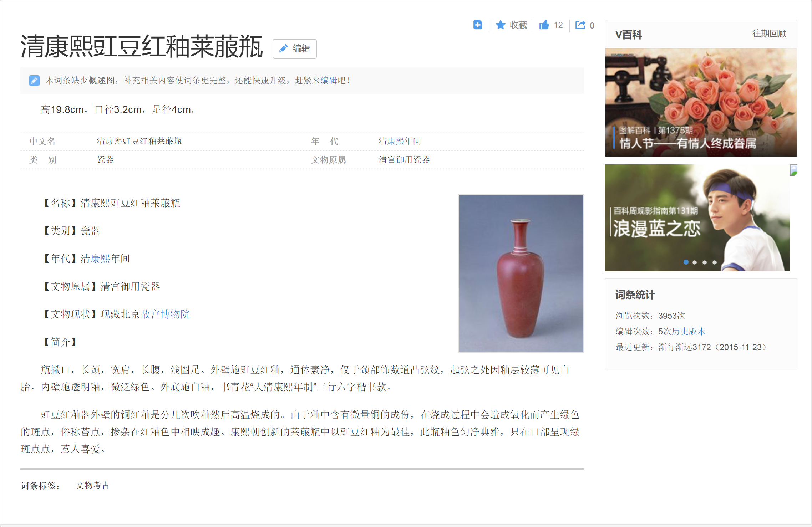812x527 pixels.
Task: Click the broken image icon beside banner
Action: click(x=794, y=170)
